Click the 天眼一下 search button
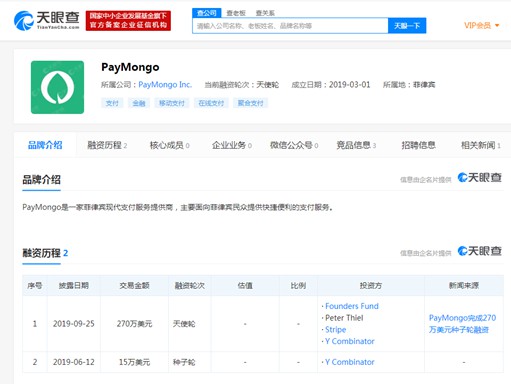The image size is (511, 384). click(x=407, y=26)
